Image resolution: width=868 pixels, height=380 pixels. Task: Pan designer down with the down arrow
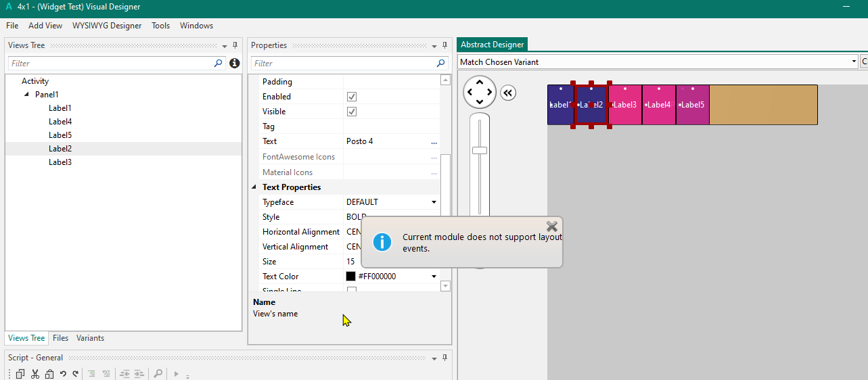[x=480, y=102]
